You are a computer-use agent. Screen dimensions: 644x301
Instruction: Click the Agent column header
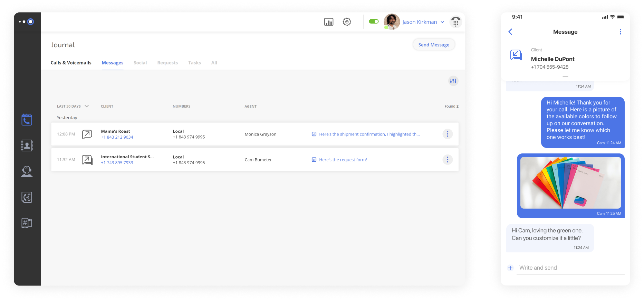pos(250,107)
